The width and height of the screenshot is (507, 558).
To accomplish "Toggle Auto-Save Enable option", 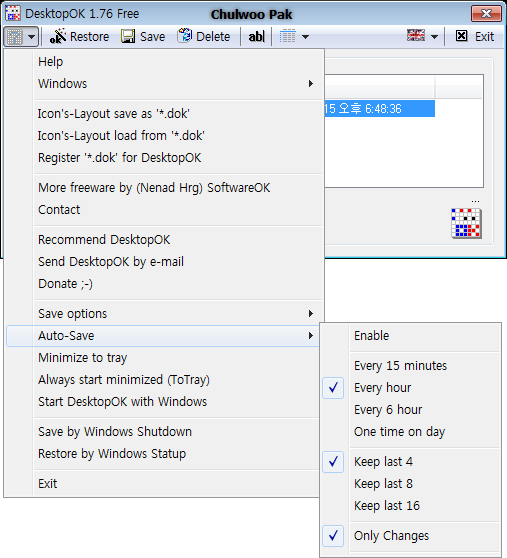I will (412, 336).
